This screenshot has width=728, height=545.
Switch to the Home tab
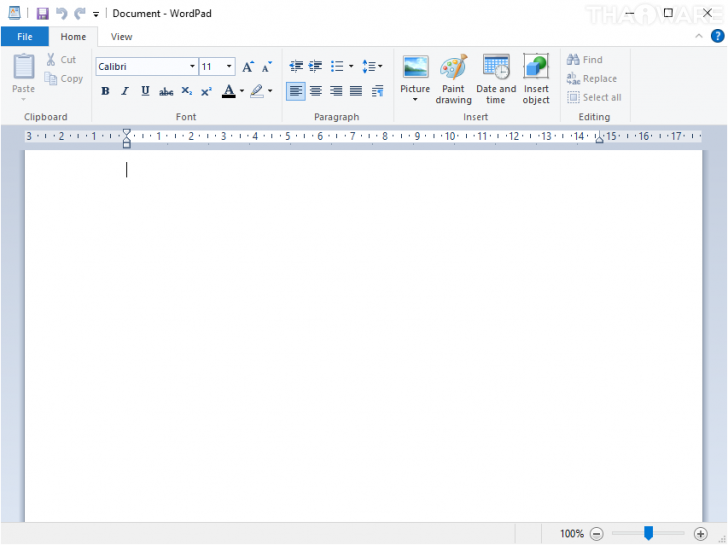73,37
